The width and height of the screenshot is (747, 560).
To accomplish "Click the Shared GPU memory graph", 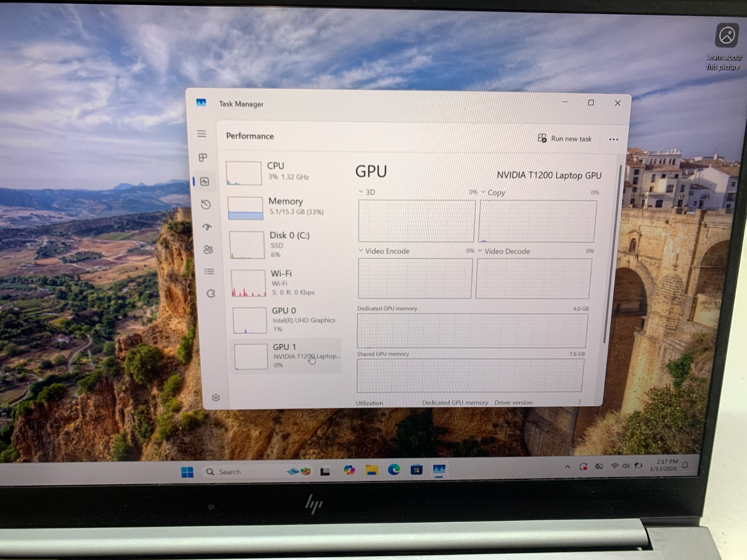I will click(470, 375).
